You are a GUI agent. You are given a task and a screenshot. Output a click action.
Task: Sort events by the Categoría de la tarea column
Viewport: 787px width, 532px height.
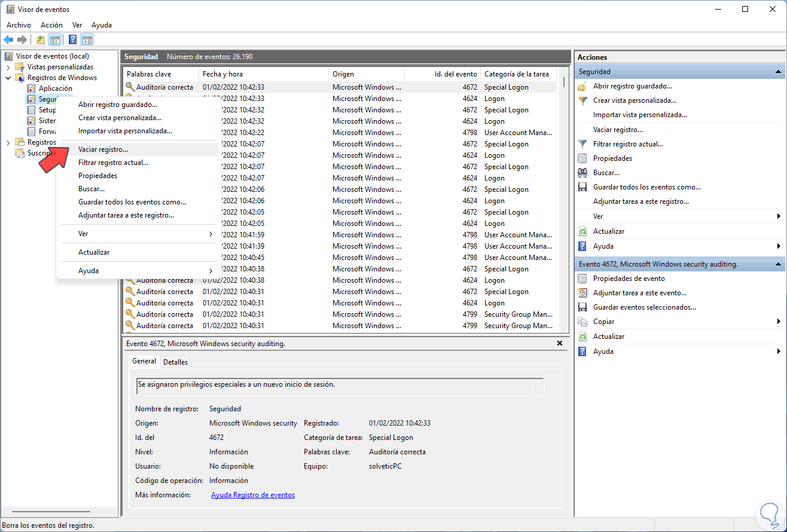[518, 74]
